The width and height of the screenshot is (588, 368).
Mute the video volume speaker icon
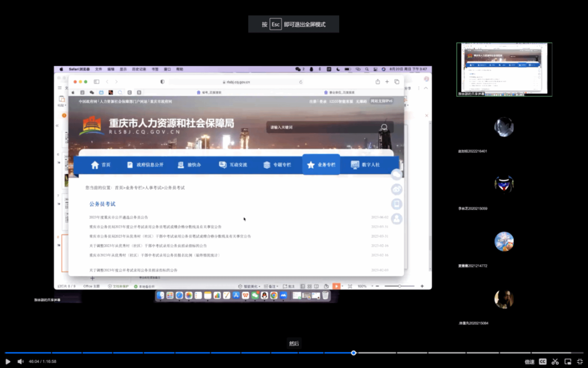(x=20, y=361)
